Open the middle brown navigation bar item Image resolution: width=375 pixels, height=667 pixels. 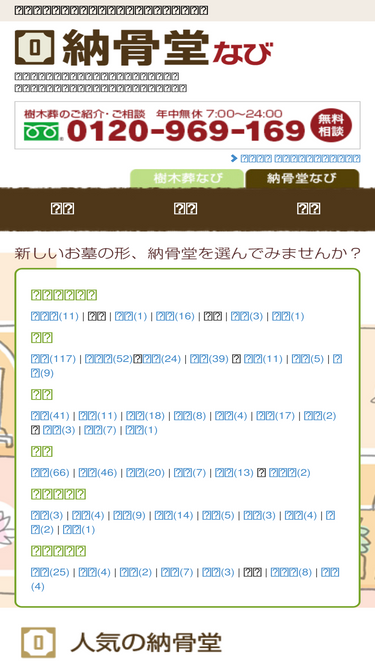[x=185, y=209]
